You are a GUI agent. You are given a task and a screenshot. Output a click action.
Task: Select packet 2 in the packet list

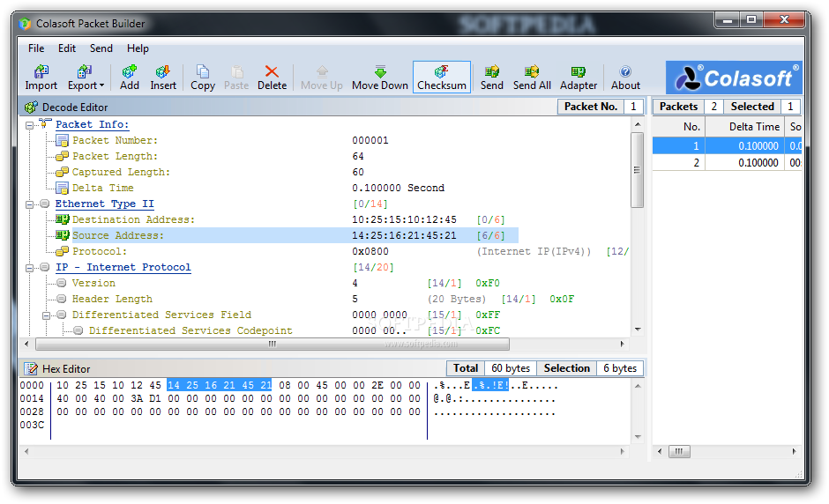pos(727,163)
